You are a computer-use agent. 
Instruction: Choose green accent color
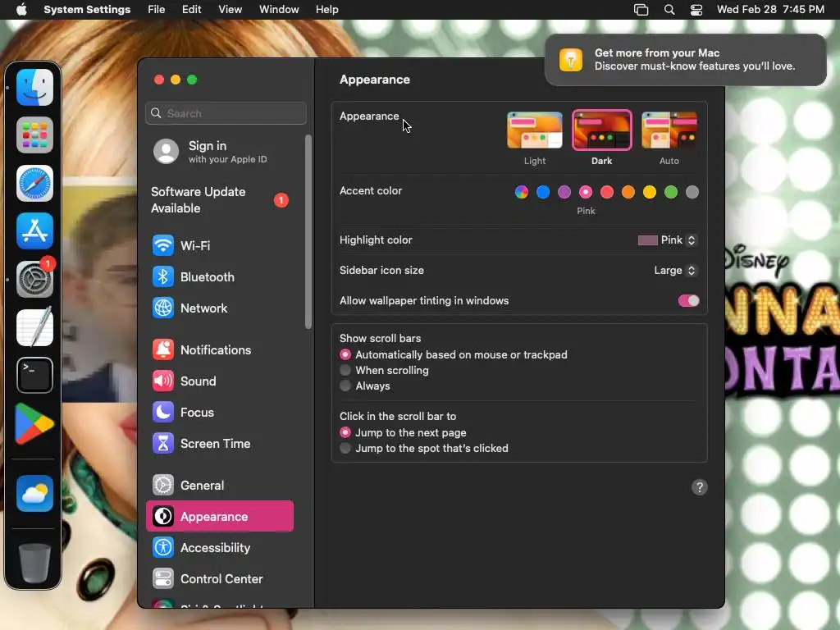pos(671,192)
